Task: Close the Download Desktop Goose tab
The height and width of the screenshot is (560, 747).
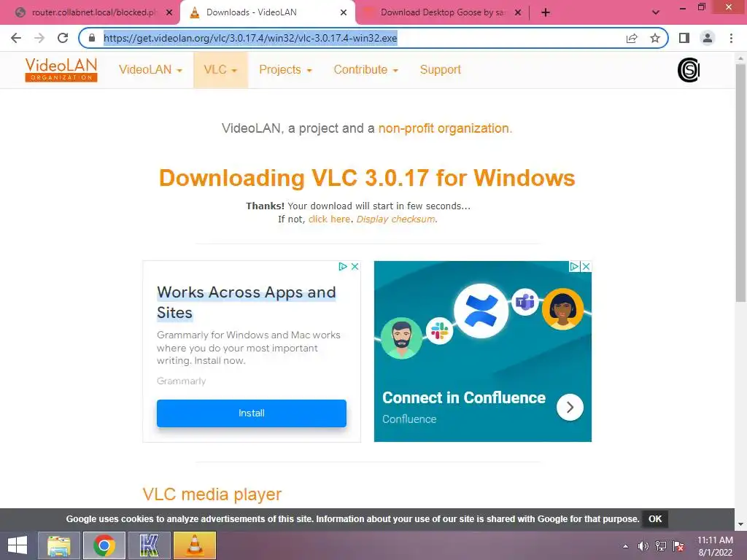Action: [518, 12]
